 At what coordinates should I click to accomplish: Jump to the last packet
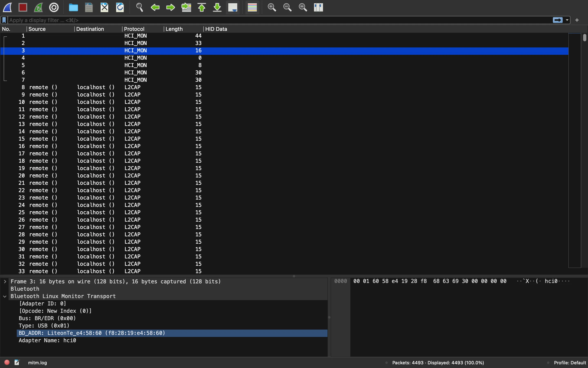(x=217, y=8)
